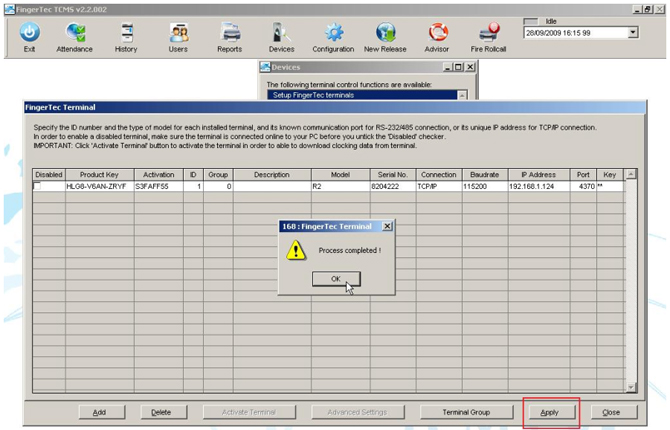The image size is (670, 430).
Task: Click the empty Description cell of terminal 1
Action: click(272, 186)
